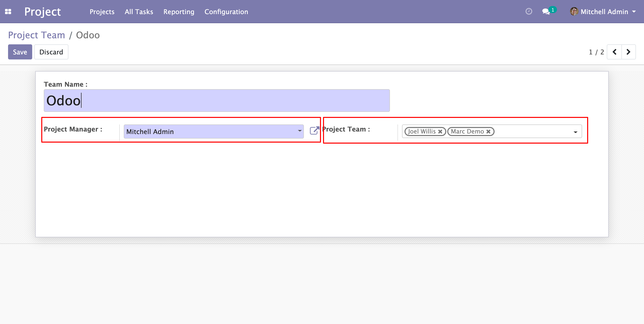Discard the changes
This screenshot has height=324, width=644.
51,52
